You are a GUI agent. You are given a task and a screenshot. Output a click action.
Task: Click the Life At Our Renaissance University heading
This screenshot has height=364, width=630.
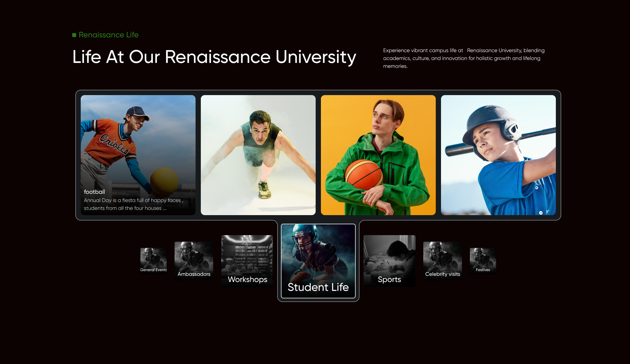214,57
